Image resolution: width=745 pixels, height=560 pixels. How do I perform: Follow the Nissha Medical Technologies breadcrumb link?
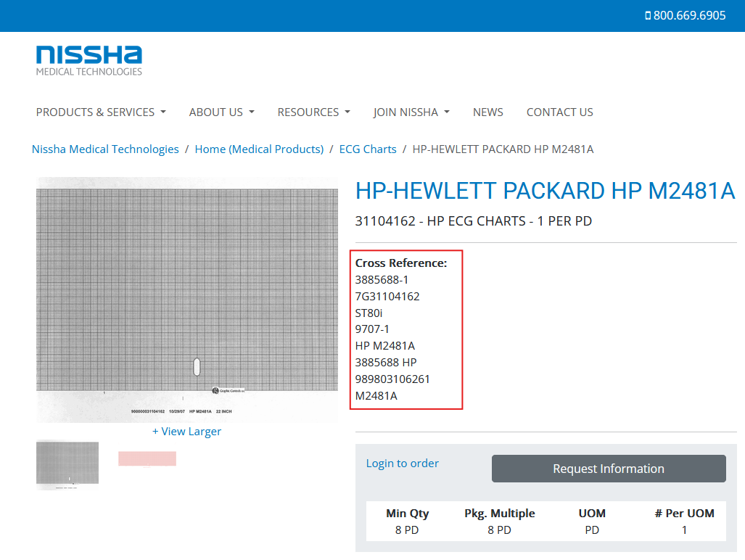(x=105, y=149)
